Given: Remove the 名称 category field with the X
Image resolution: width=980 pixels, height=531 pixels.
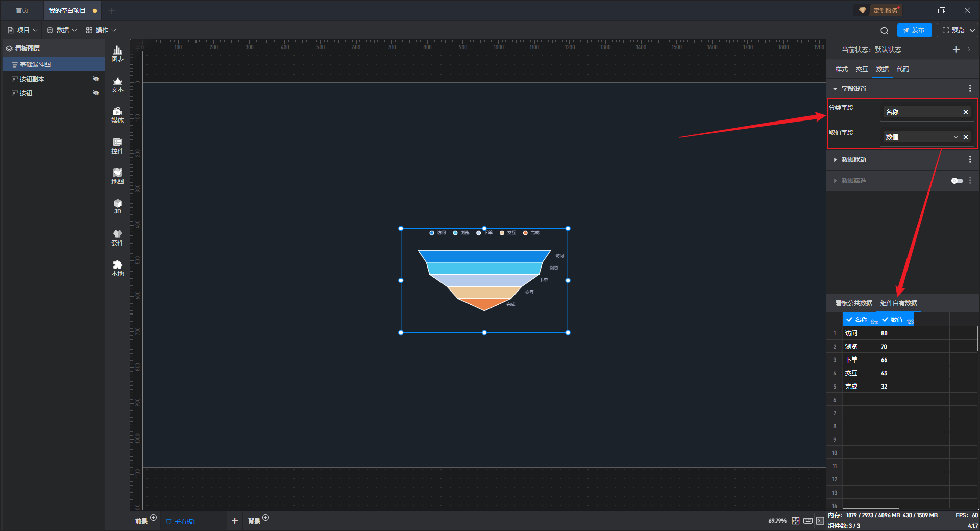Looking at the screenshot, I should 966,112.
